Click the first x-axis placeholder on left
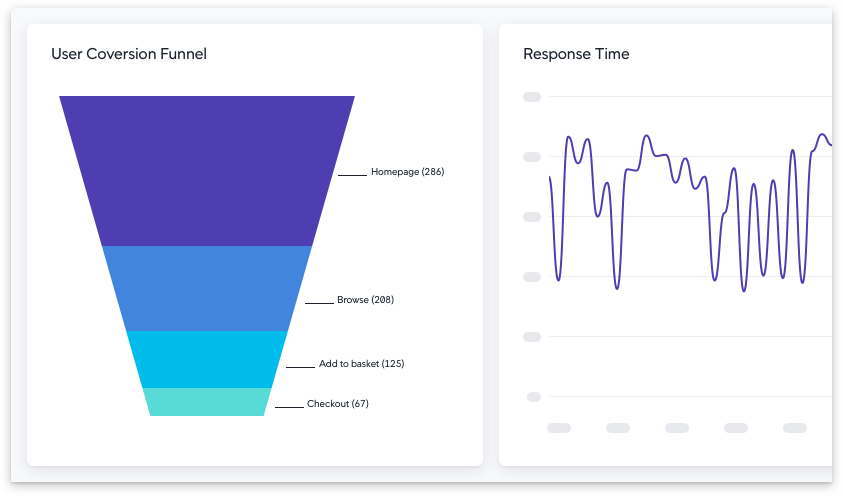Viewport: 843px width, 496px height. pyautogui.click(x=558, y=428)
